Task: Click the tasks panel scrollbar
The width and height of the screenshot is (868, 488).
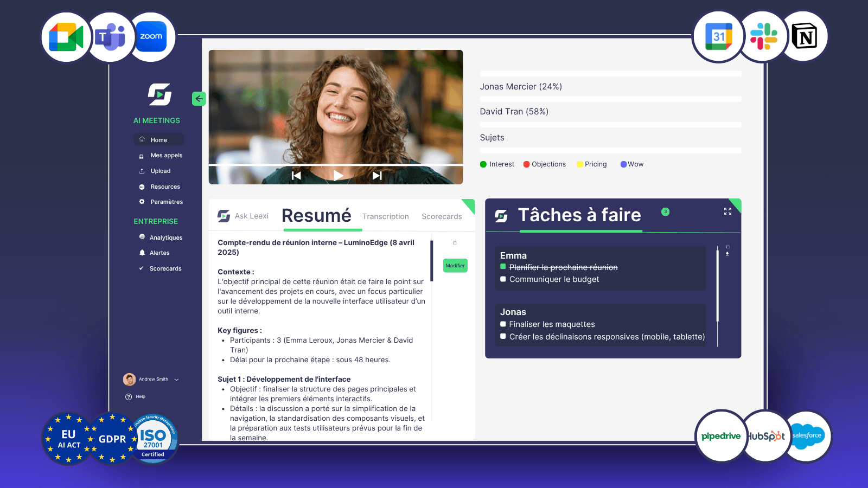Action: tap(718, 286)
